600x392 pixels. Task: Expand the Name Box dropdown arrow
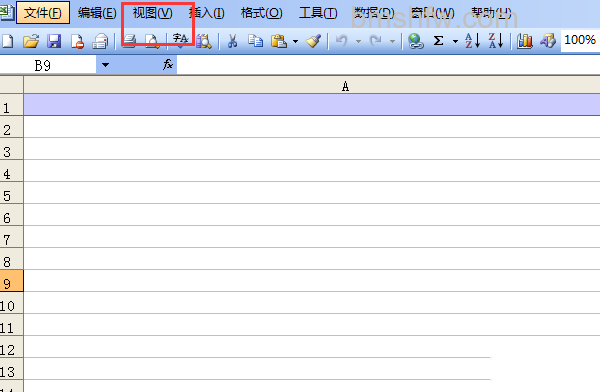(x=105, y=65)
